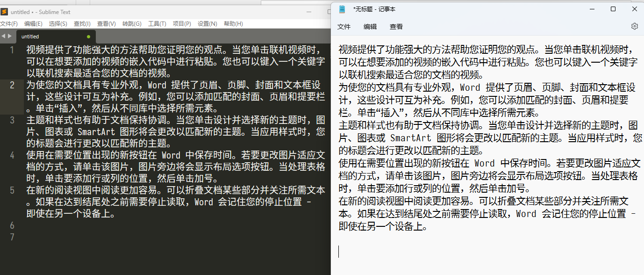Click "的标题会进行更改以匹配新的主题" in Notepad
The height and width of the screenshot is (275, 644).
click(x=408, y=151)
